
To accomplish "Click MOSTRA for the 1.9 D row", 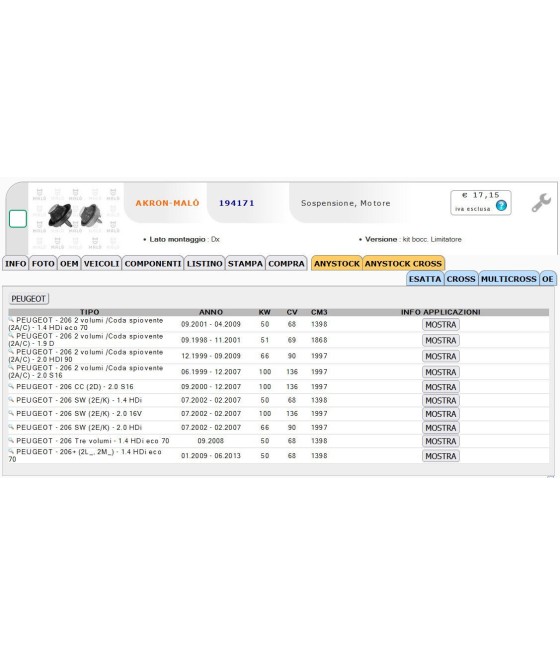I will tap(441, 340).
